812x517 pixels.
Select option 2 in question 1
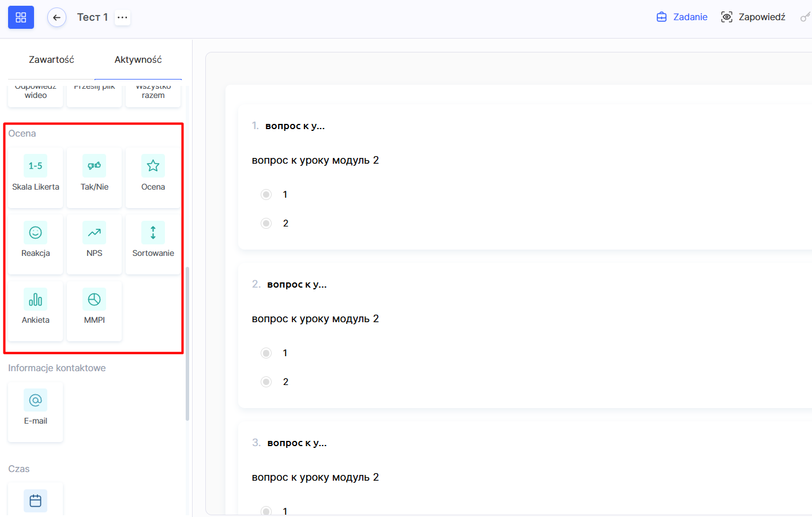tap(266, 224)
